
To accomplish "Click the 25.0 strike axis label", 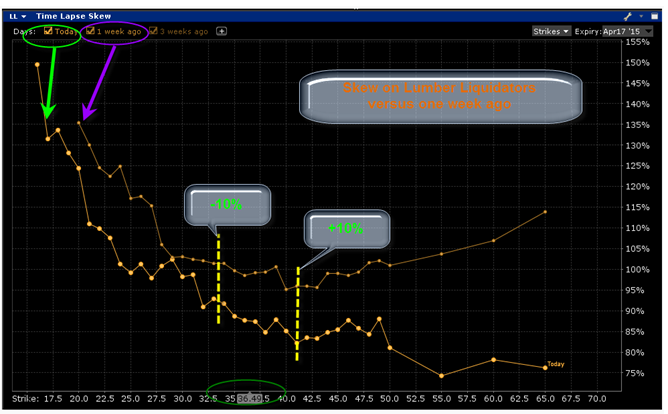I will [130, 399].
